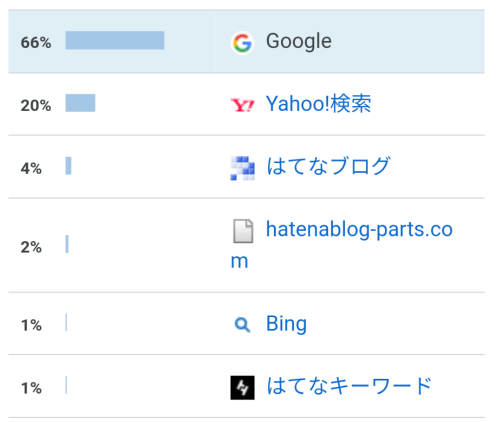Click the Google logo icon

242,43
